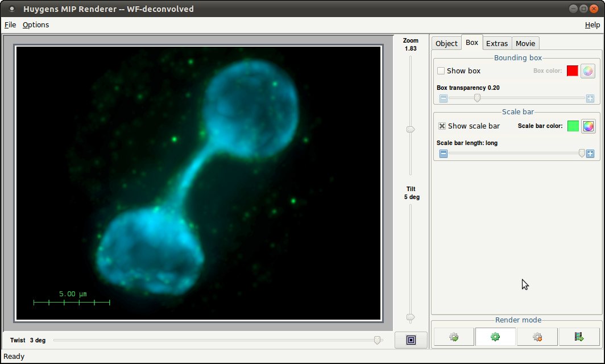605x364 pixels.
Task: Enable the Show box checkbox
Action: tap(441, 71)
